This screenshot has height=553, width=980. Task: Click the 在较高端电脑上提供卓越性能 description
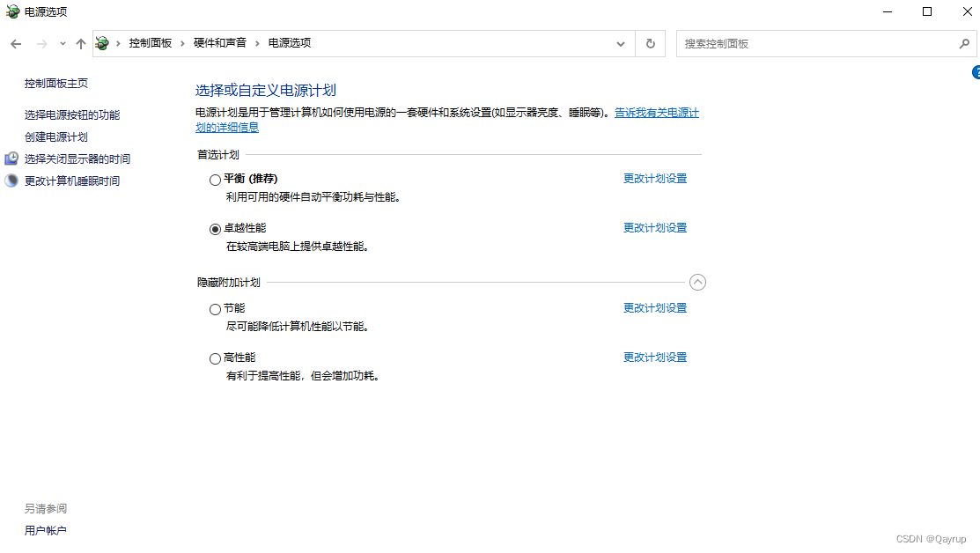point(298,247)
